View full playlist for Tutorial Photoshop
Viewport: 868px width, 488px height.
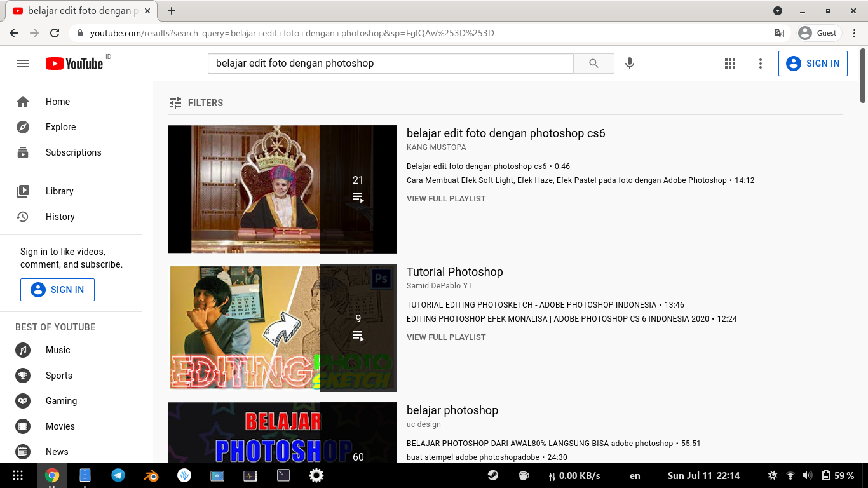(x=446, y=337)
